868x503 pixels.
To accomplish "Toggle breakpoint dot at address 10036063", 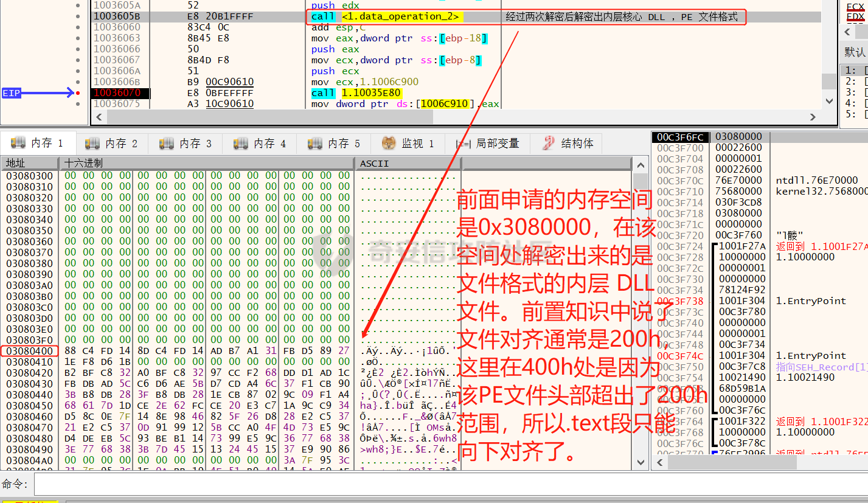I will pyautogui.click(x=78, y=38).
